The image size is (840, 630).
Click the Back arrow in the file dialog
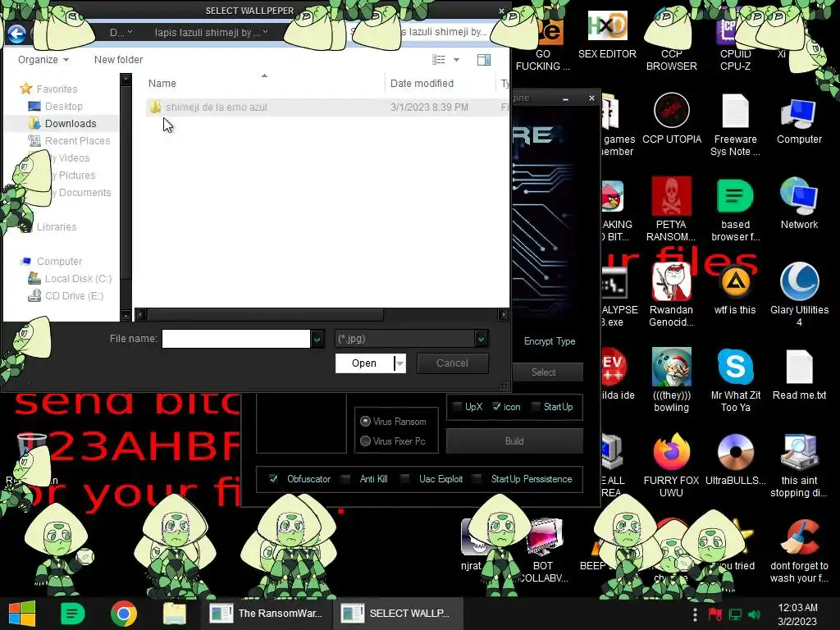pos(16,33)
